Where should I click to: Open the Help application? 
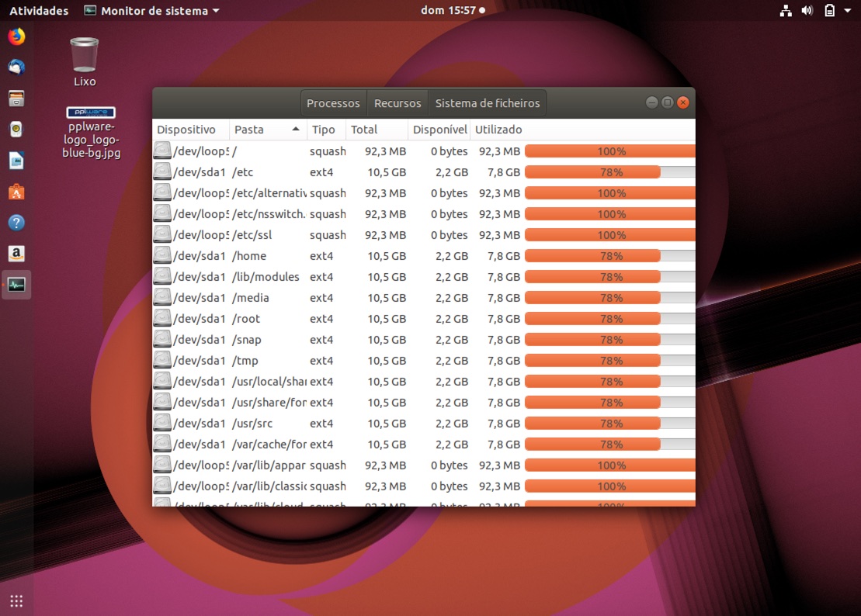pyautogui.click(x=16, y=222)
